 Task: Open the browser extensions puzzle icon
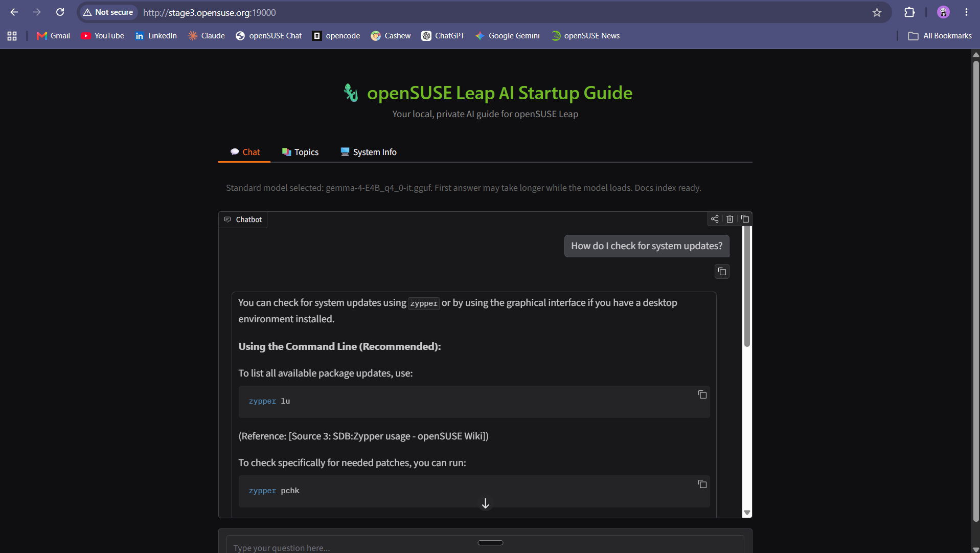pos(909,12)
